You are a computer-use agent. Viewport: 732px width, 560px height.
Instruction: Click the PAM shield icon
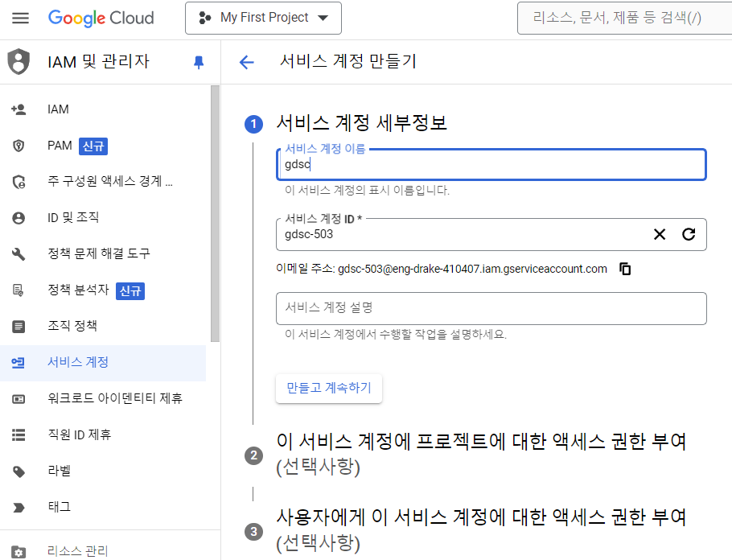click(x=19, y=146)
